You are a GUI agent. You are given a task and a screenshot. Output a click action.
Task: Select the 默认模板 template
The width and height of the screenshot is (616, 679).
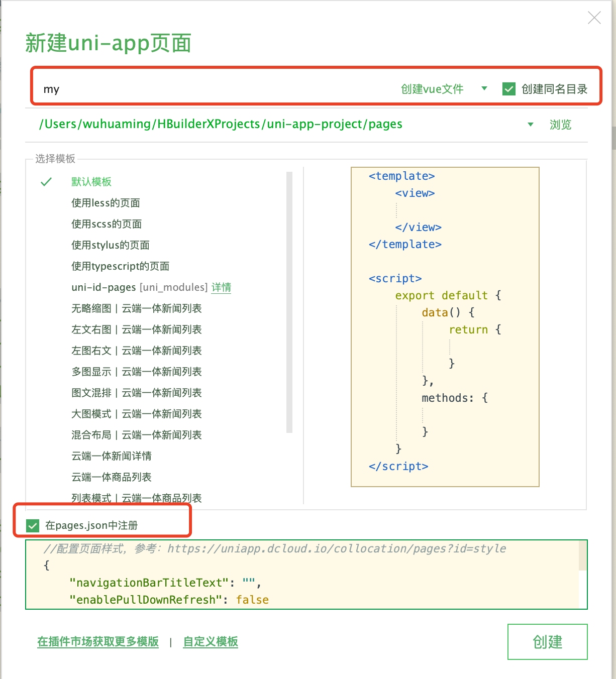point(91,182)
